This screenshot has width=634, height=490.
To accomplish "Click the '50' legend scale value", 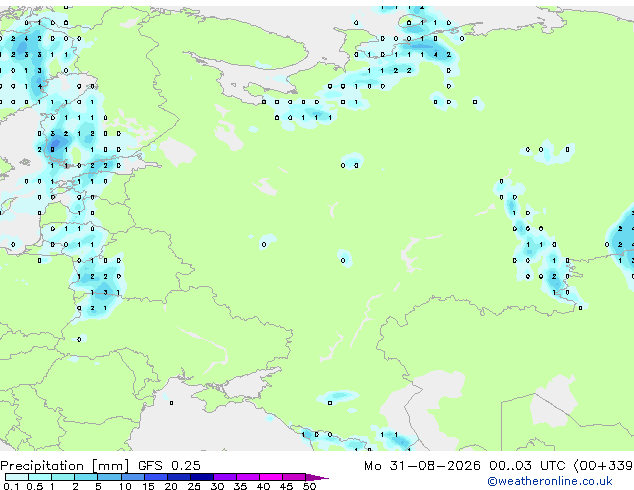I will [x=309, y=486].
